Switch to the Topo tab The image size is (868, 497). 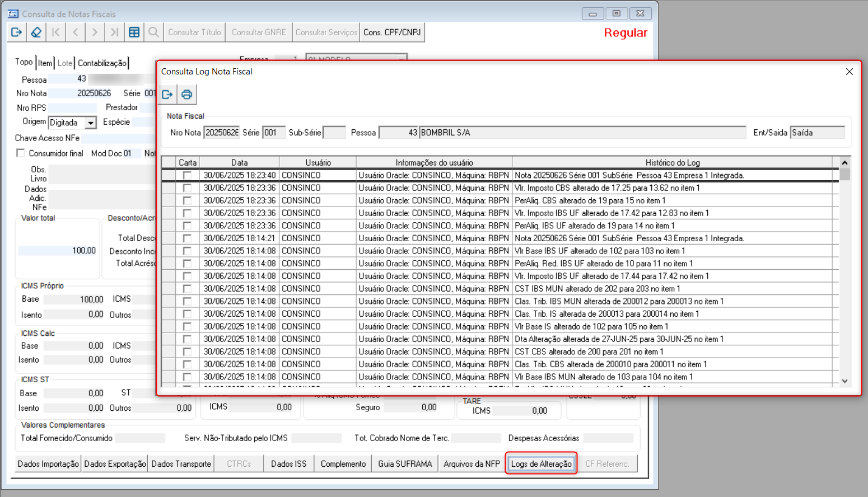pos(24,62)
